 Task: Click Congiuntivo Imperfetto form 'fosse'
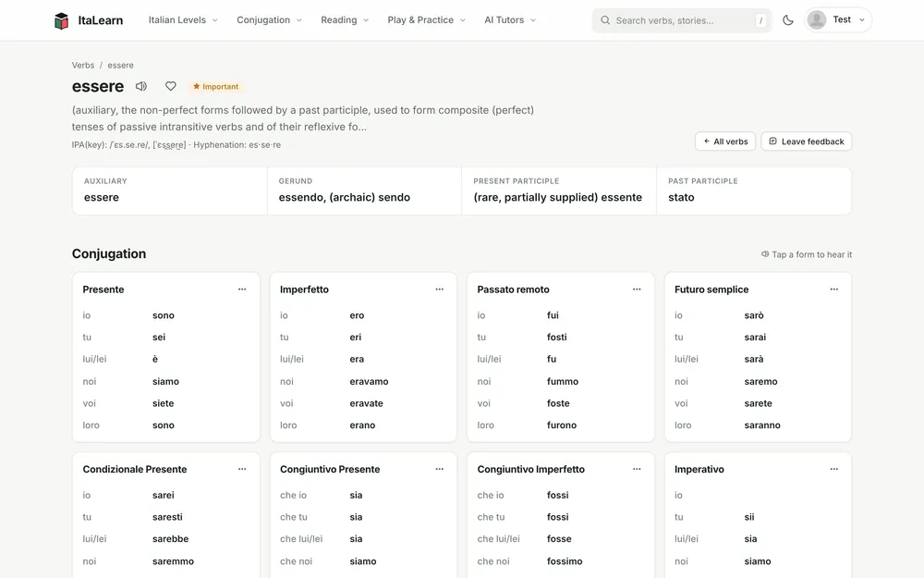pyautogui.click(x=559, y=539)
